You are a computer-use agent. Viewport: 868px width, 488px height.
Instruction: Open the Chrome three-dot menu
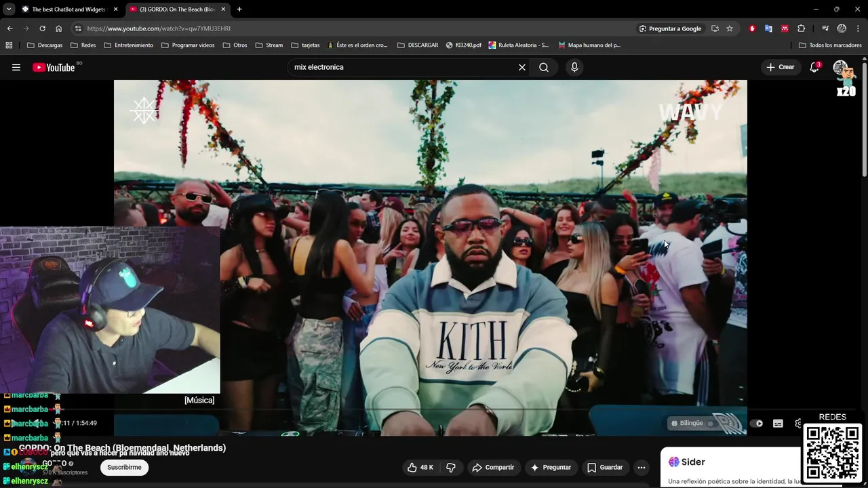[x=859, y=28]
